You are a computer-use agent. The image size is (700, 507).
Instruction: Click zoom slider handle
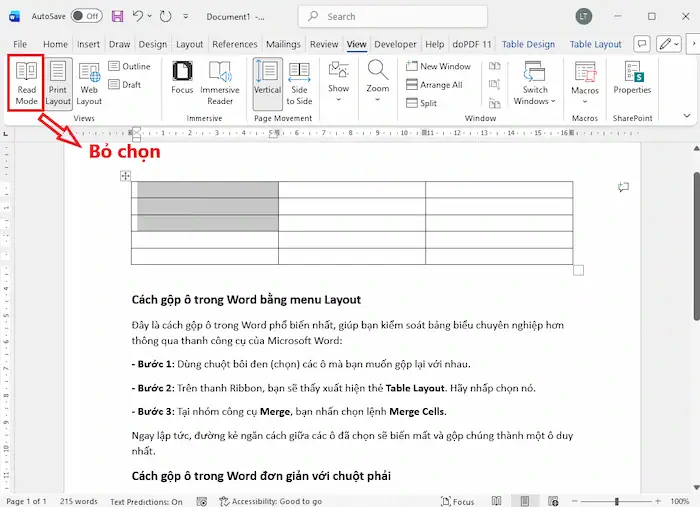point(617,502)
